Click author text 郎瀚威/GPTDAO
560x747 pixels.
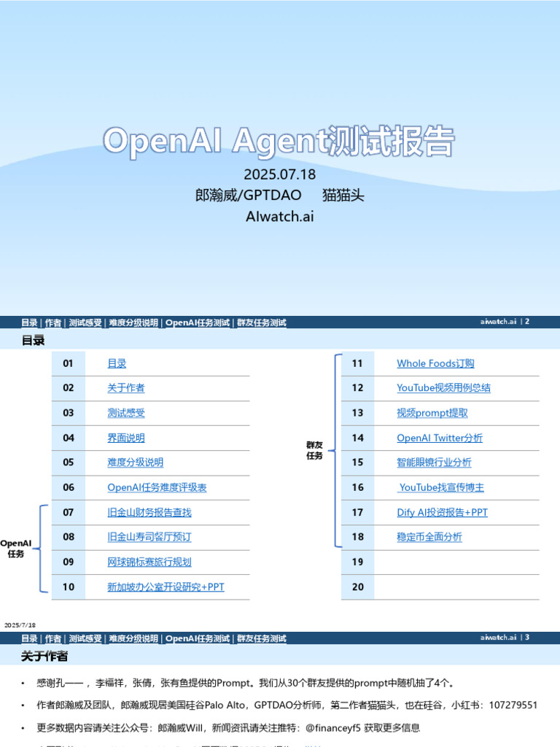(x=248, y=195)
